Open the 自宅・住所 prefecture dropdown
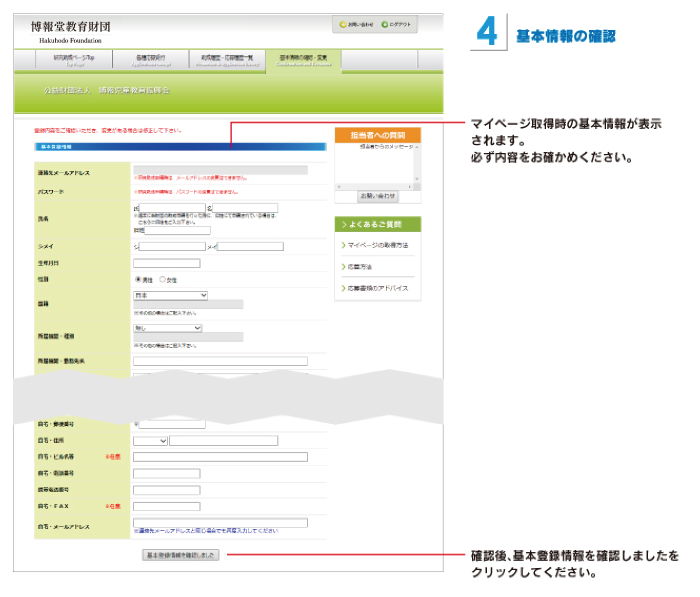The width and height of the screenshot is (700, 597). 151,441
